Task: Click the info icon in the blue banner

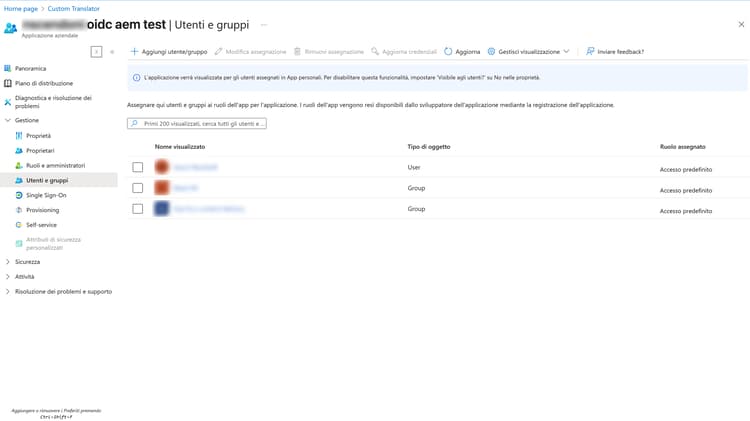Action: point(136,78)
